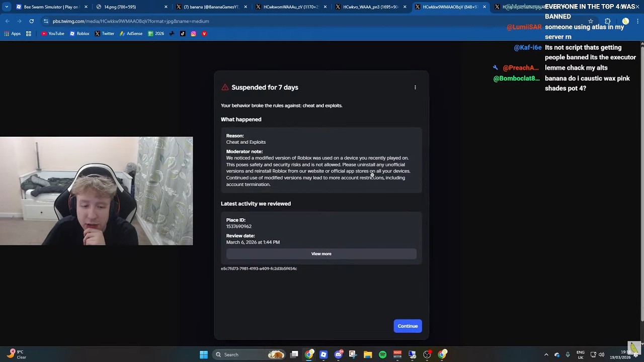Select the review date March 6, 2026 text
The width and height of the screenshot is (644, 362).
(x=253, y=242)
